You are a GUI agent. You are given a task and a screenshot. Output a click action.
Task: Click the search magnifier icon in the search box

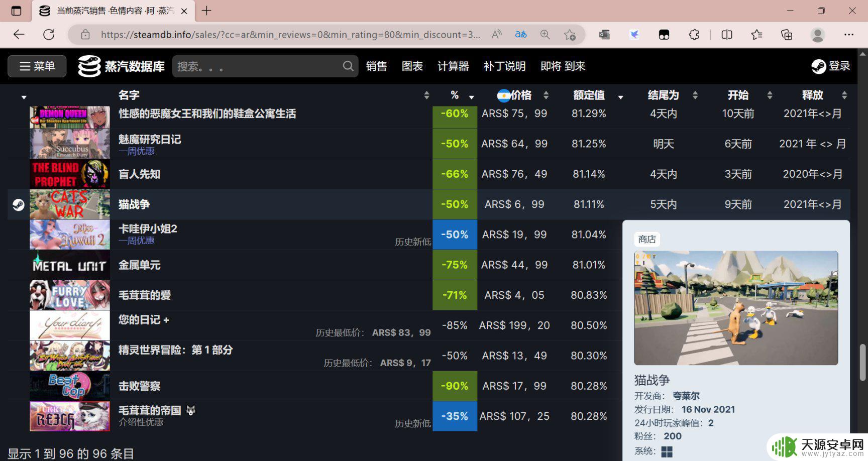pyautogui.click(x=348, y=66)
